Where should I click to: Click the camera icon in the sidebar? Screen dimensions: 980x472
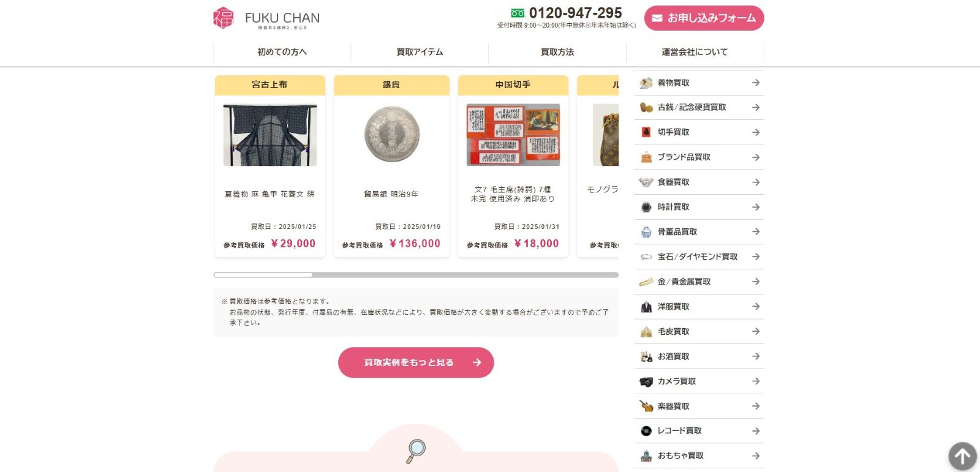(646, 381)
